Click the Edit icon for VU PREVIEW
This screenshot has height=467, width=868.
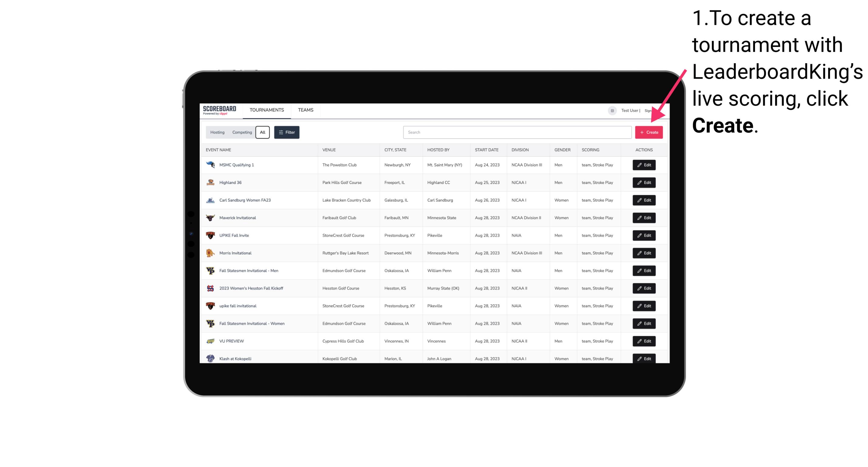point(644,340)
